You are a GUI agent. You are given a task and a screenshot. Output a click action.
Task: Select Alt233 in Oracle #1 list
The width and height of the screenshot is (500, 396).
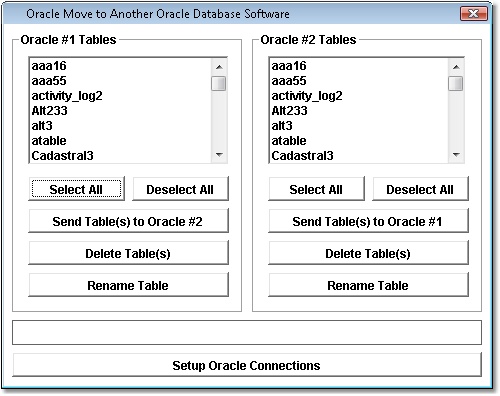pyautogui.click(x=121, y=111)
